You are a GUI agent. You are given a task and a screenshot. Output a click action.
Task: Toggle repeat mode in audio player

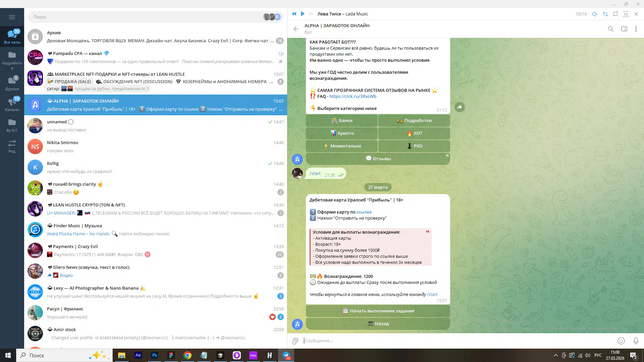(615, 14)
